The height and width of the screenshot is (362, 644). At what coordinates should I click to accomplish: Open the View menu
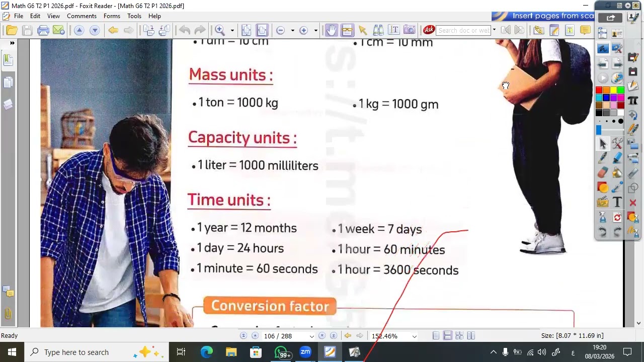[53, 16]
